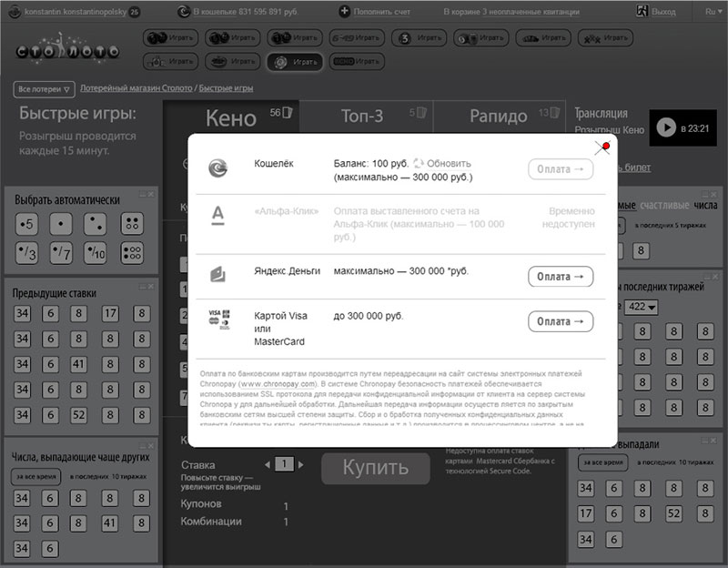Click Оплата button for Яндекс Деньги
Image resolution: width=728 pixels, height=568 pixels.
click(x=561, y=277)
